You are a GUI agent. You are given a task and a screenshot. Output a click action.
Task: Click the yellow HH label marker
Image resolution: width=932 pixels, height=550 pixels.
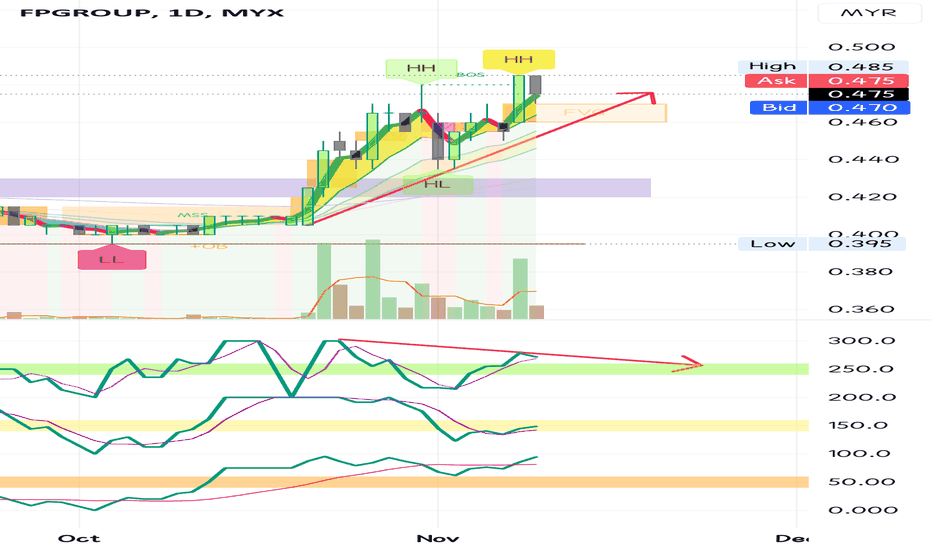click(x=519, y=59)
